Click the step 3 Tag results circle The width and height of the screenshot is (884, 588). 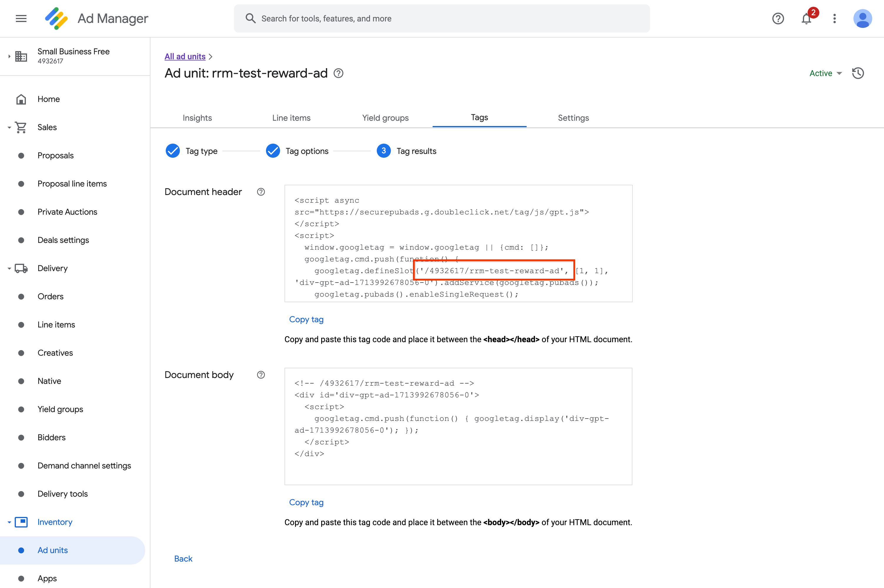(x=384, y=151)
